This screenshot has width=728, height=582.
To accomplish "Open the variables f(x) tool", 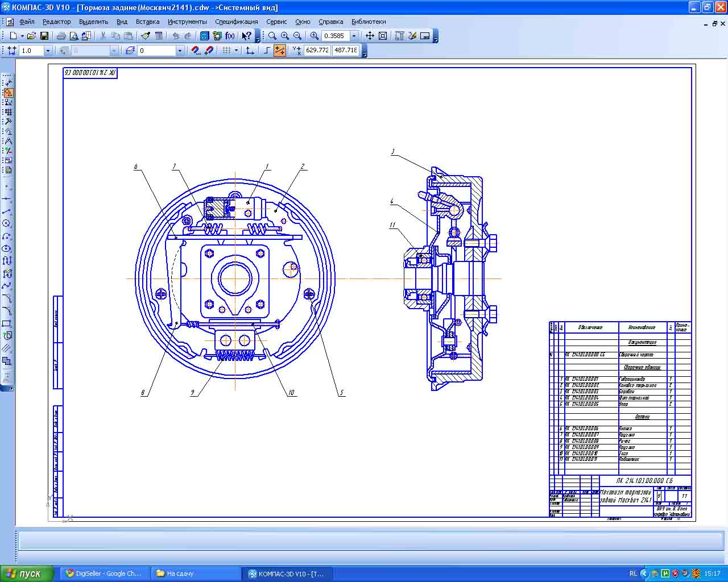I will point(230,36).
